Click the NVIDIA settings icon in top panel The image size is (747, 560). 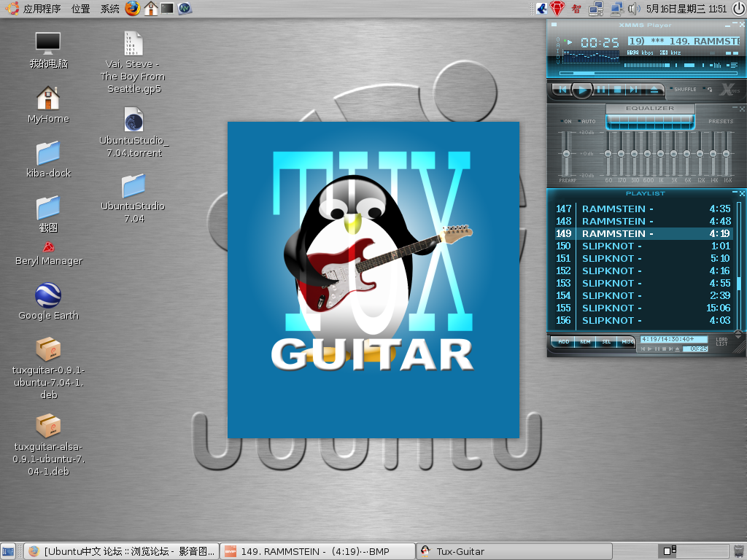point(185,9)
